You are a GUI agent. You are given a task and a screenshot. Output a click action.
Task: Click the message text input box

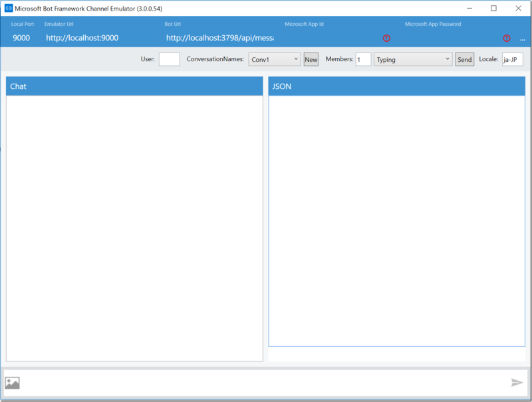265,383
